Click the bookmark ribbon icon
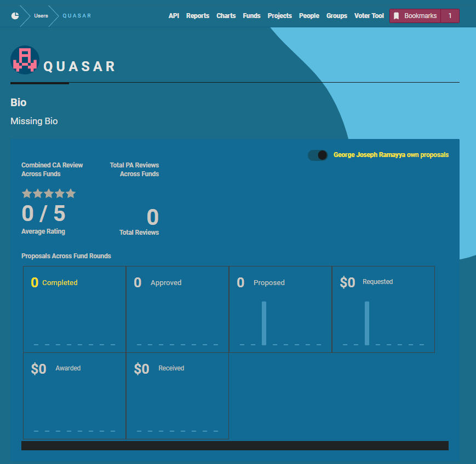The width and height of the screenshot is (476, 464). click(x=396, y=16)
